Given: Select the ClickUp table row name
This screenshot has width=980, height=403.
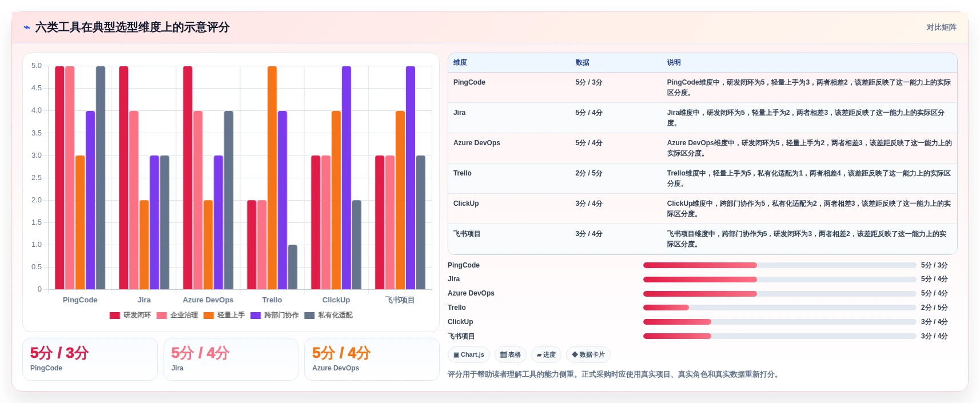Looking at the screenshot, I should (466, 204).
